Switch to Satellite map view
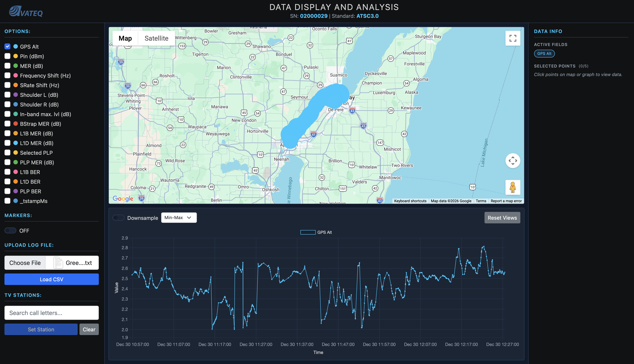The height and width of the screenshot is (364, 634). (x=156, y=38)
